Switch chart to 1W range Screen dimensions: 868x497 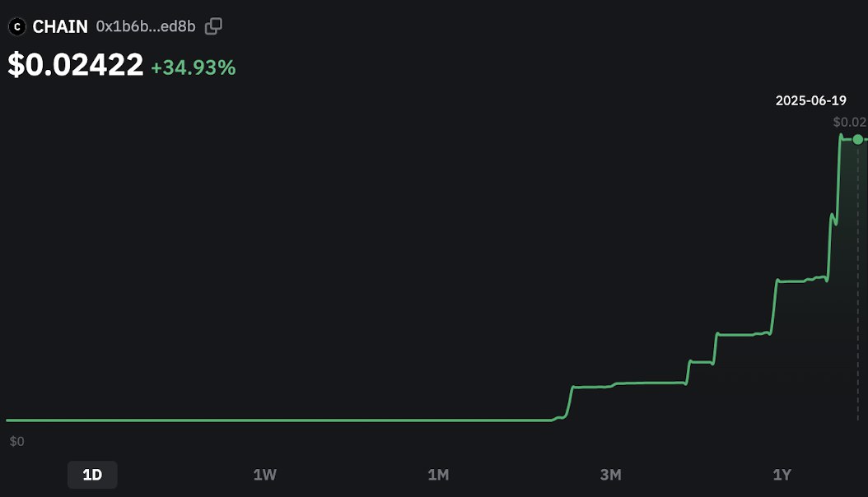264,474
